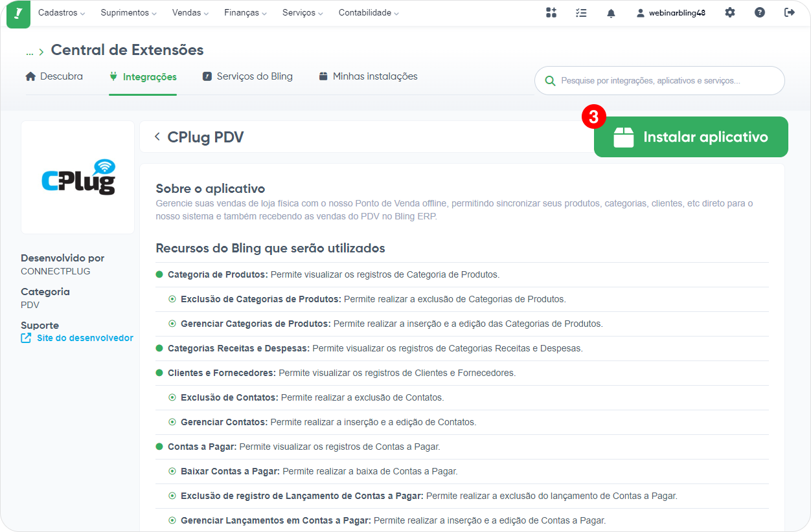Open the webinarbling48 user account
The height and width of the screenshot is (532, 811).
(671, 13)
